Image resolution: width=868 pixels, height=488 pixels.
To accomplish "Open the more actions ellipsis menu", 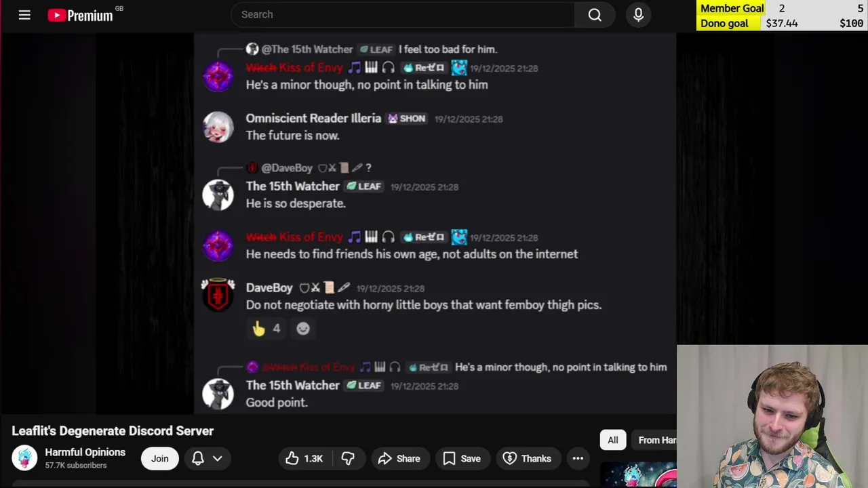I will click(x=578, y=459).
